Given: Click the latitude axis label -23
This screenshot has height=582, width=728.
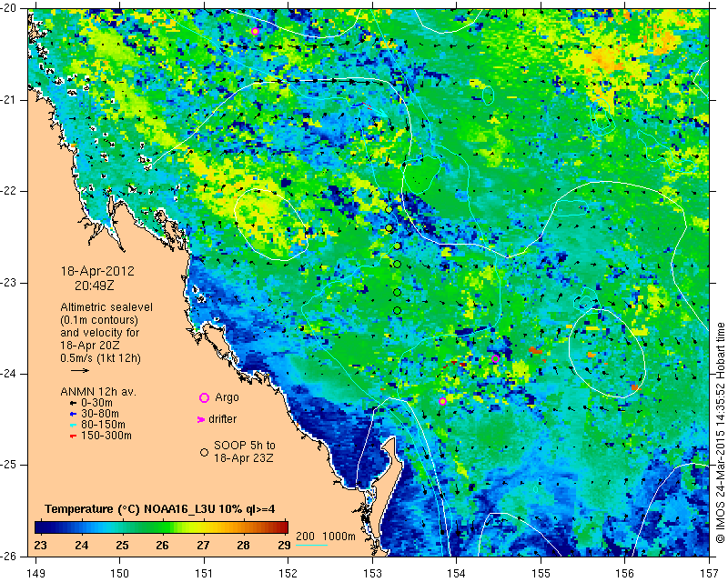Looking at the screenshot, I should click(x=8, y=283).
